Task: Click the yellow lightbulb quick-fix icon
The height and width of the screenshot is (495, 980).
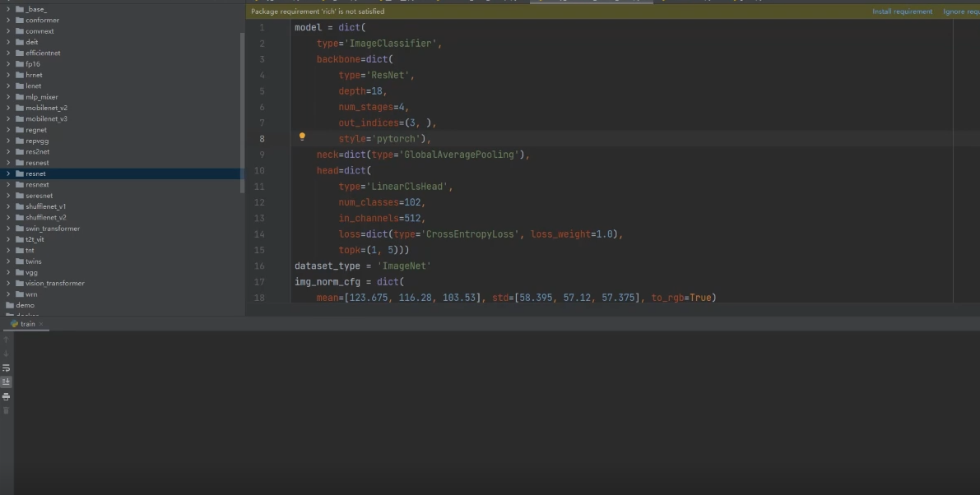Action: pos(302,137)
